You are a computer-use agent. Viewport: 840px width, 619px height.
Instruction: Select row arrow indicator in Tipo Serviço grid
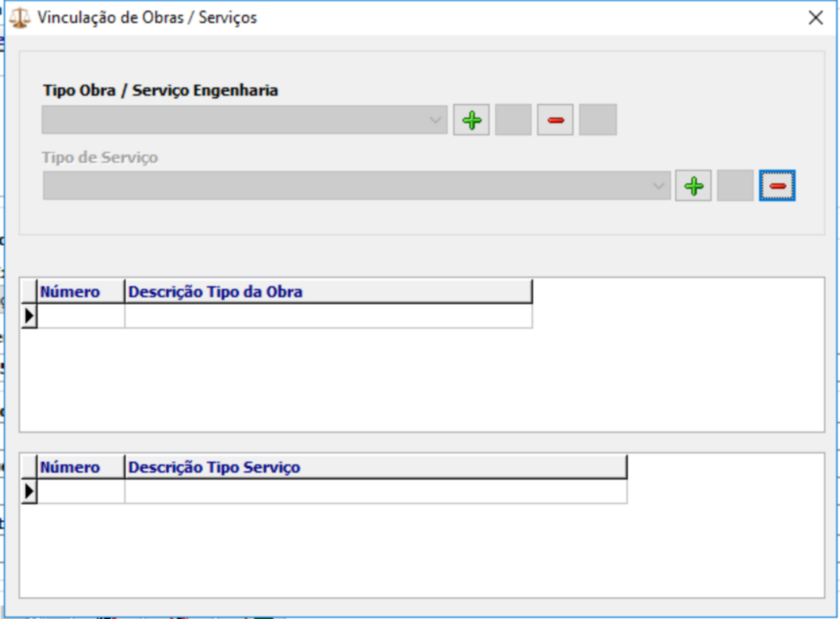30,491
